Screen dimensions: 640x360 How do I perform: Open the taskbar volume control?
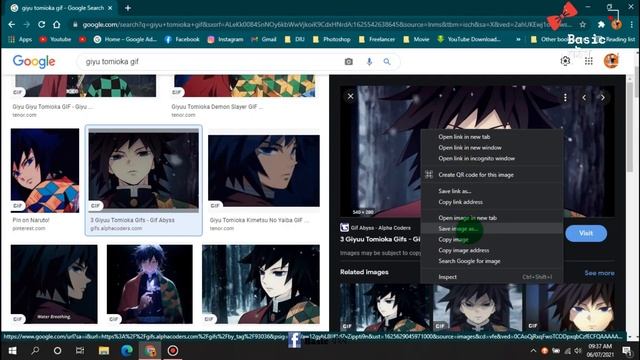tap(578, 351)
